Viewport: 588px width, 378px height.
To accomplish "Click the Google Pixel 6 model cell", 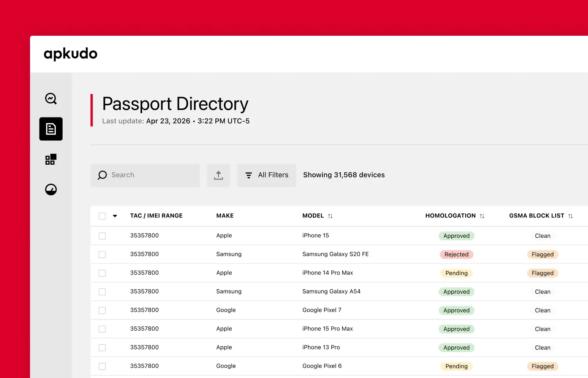I will (322, 366).
